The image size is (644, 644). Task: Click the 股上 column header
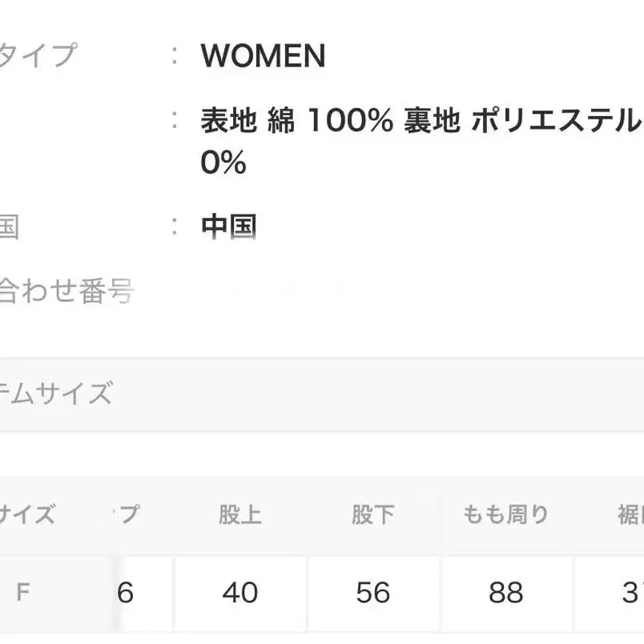pos(239,514)
